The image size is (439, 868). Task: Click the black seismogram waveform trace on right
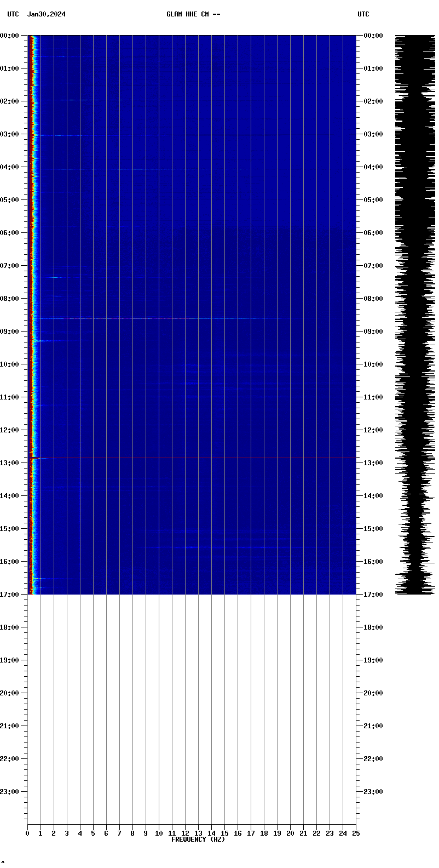(x=415, y=315)
